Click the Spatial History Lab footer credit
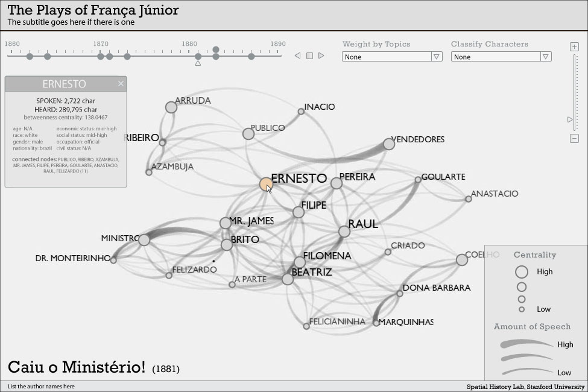Viewport: 588px width, 392px height. click(x=525, y=387)
